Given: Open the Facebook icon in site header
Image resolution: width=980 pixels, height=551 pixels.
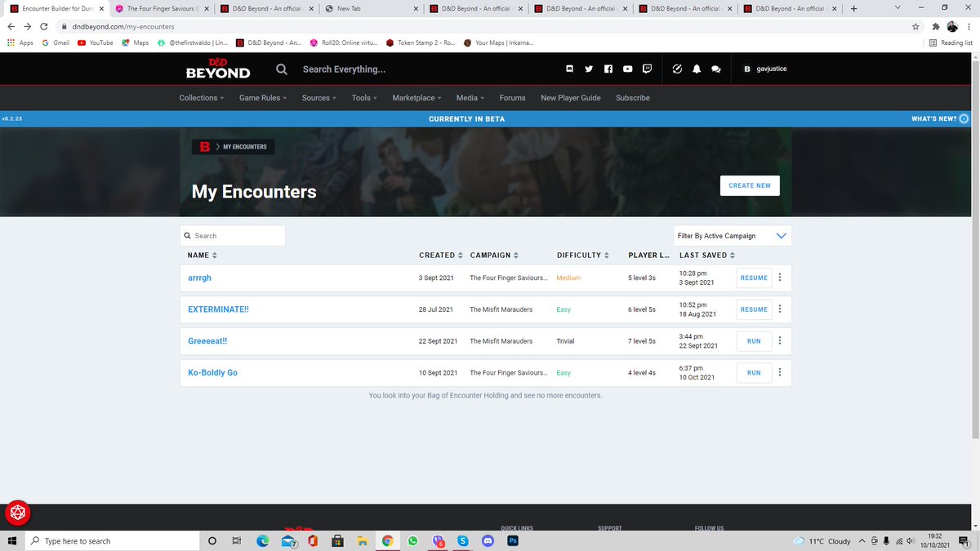Looking at the screenshot, I should point(608,69).
